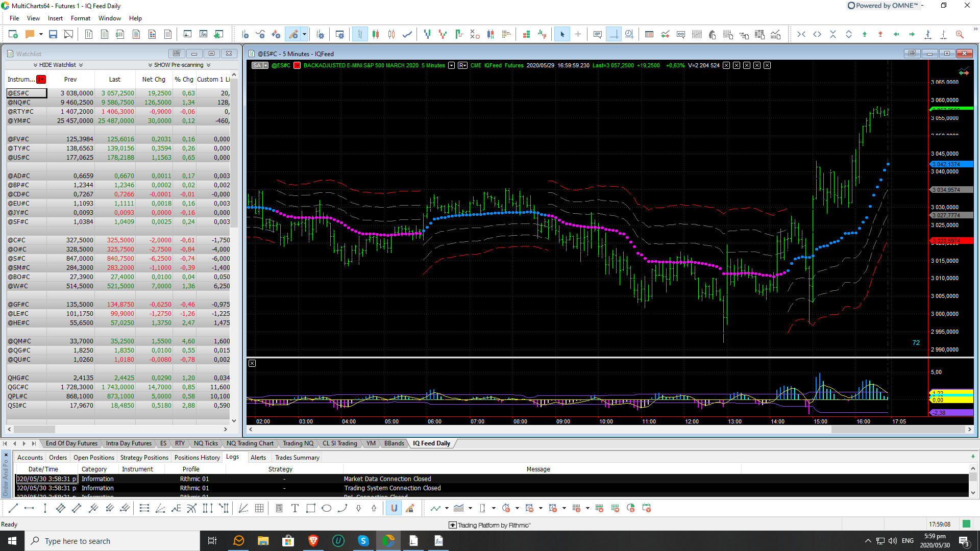Image resolution: width=980 pixels, height=551 pixels.
Task: Open the red instrument dropdown beside @ES#C
Action: 297,65
